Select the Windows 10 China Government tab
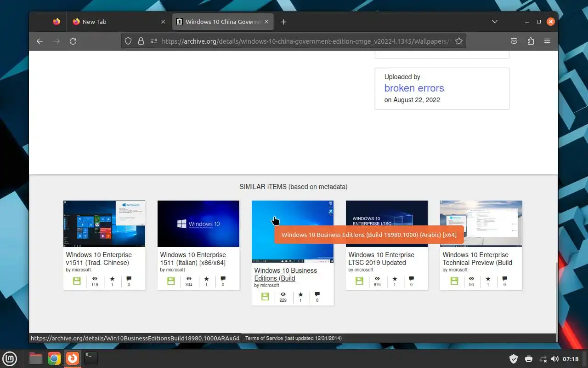Screen dimensions: 588x368 coord(223,22)
